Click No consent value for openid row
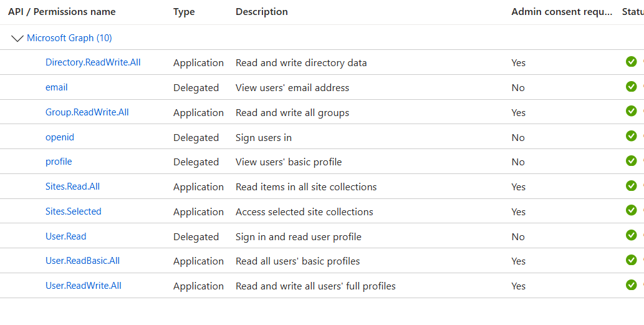The image size is (644, 325). click(518, 137)
